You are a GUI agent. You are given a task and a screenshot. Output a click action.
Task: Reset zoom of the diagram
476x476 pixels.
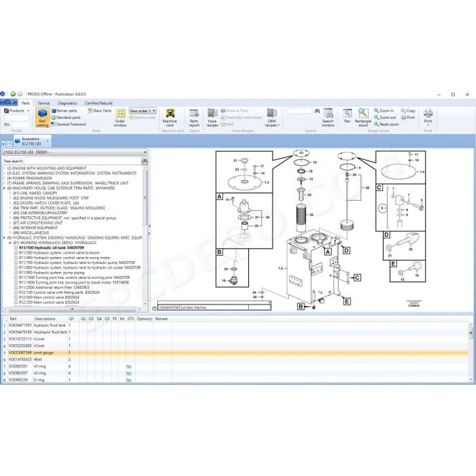click(386, 124)
